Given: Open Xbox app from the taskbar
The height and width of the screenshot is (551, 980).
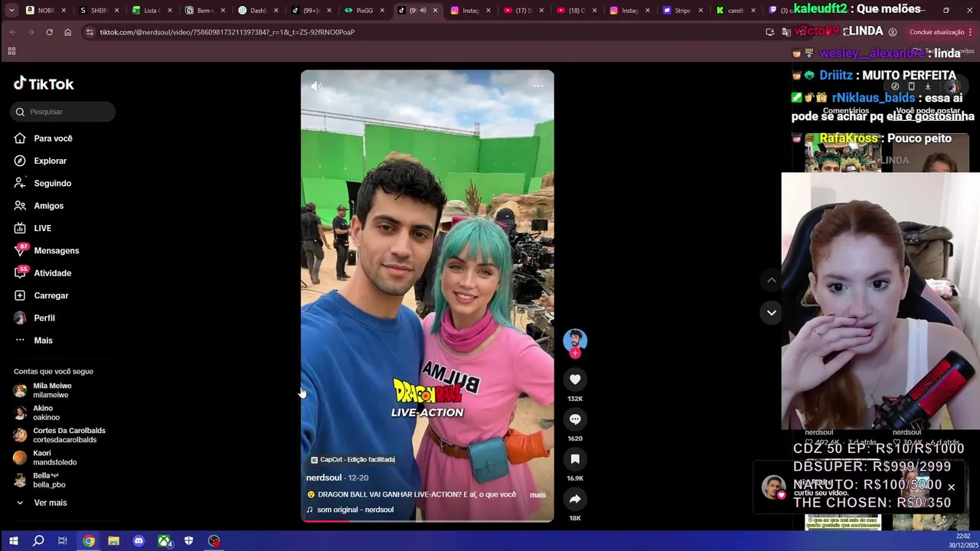Looking at the screenshot, I should (164, 541).
